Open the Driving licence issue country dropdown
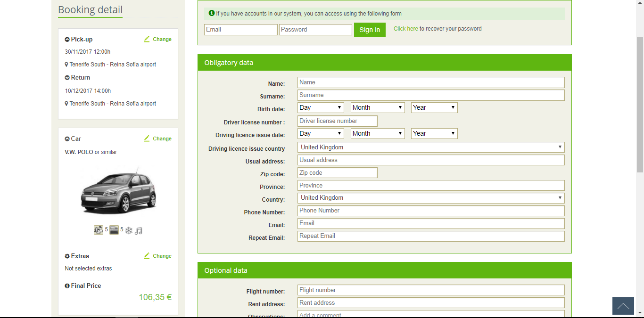The height and width of the screenshot is (318, 644). [431, 147]
